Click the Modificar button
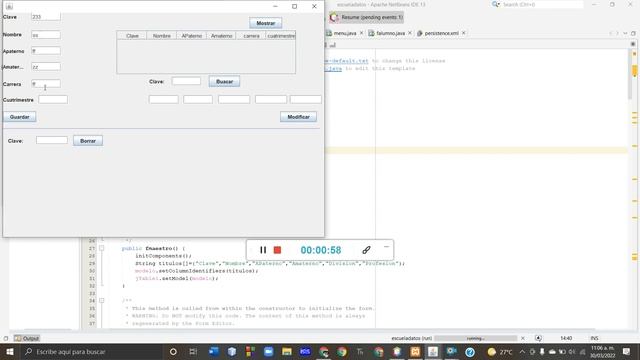 click(x=298, y=117)
